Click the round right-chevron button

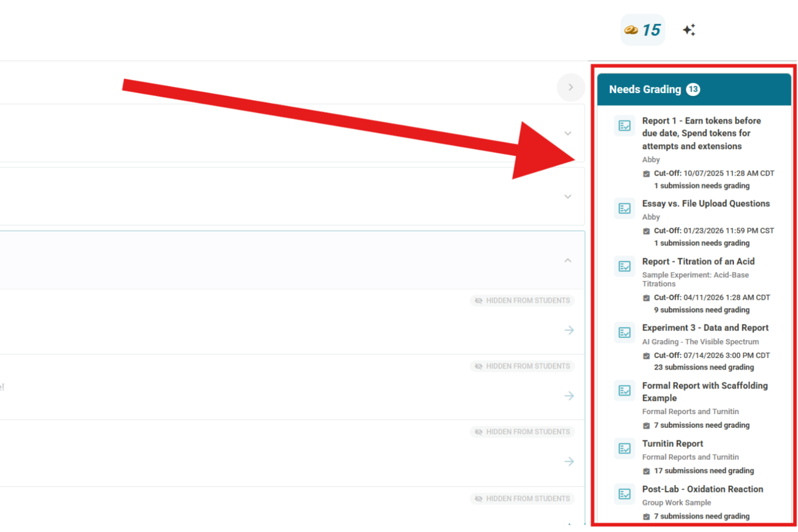571,87
